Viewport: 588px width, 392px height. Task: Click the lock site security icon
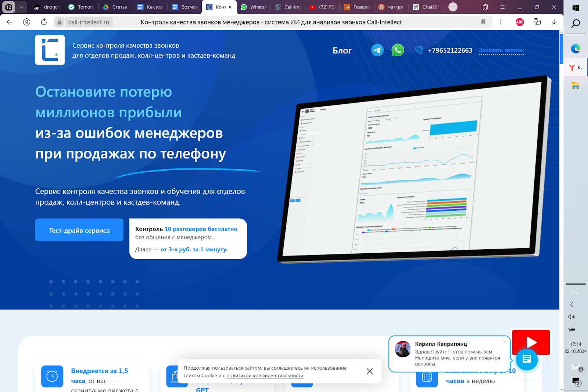(60, 22)
